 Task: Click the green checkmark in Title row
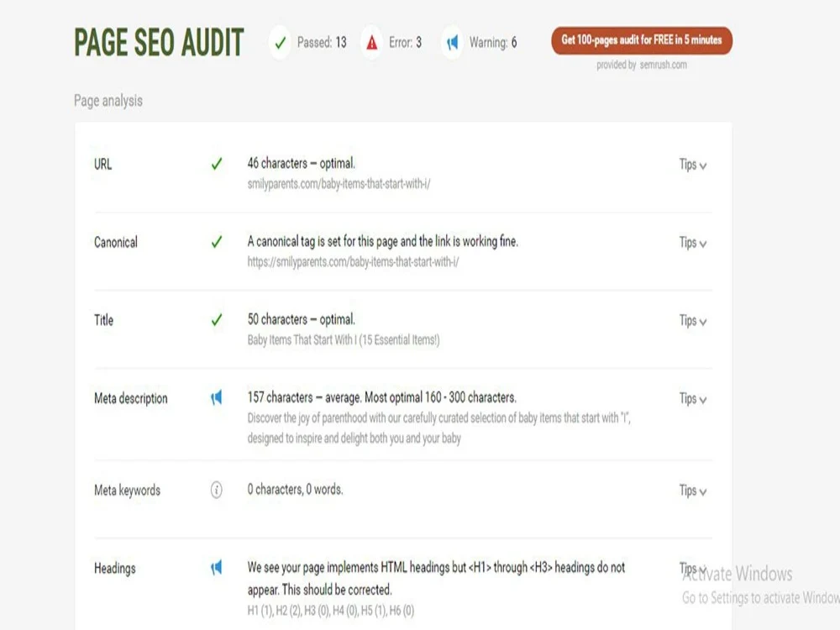217,320
